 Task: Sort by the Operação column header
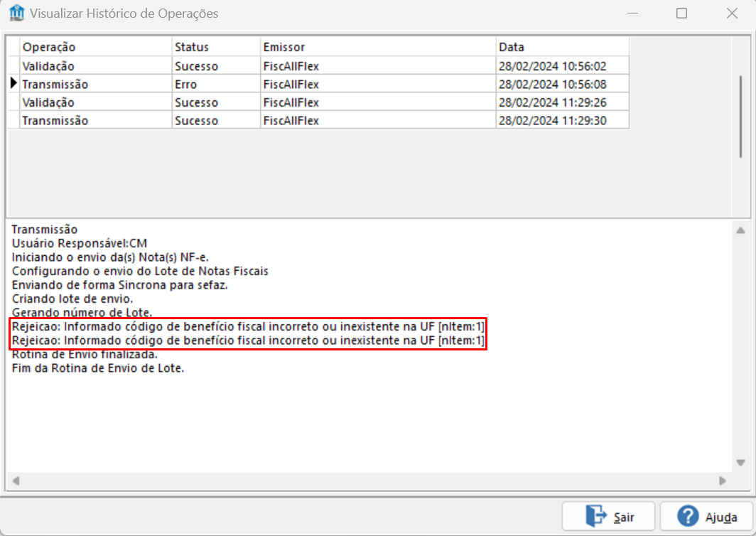tap(95, 47)
